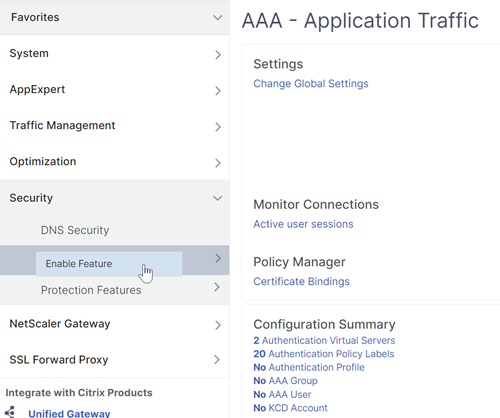
Task: Open No AAA User link
Action: [x=282, y=394]
